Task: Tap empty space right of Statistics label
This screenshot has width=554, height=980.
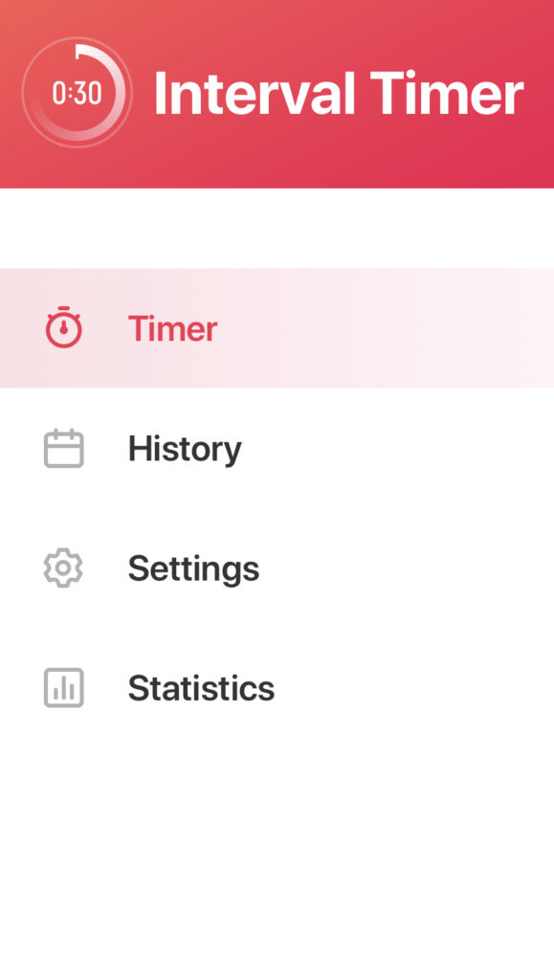Action: 412,687
